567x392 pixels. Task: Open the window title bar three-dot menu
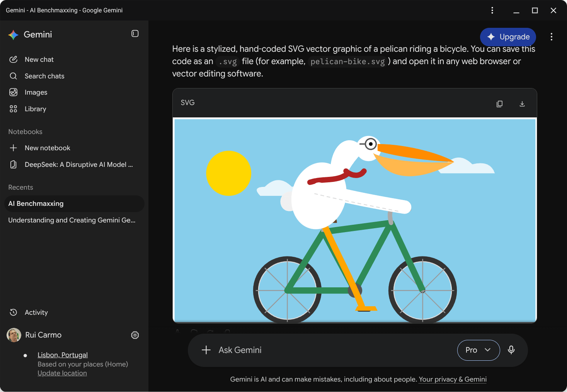pyautogui.click(x=492, y=10)
